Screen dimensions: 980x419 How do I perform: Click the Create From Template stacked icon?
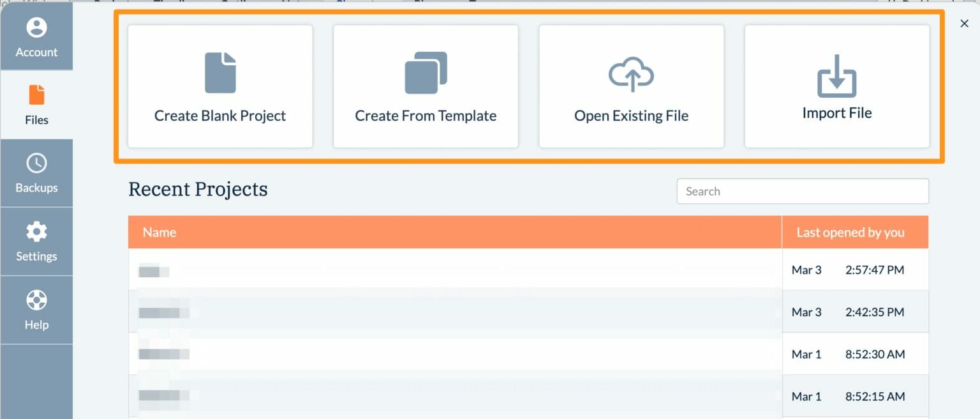tap(426, 73)
